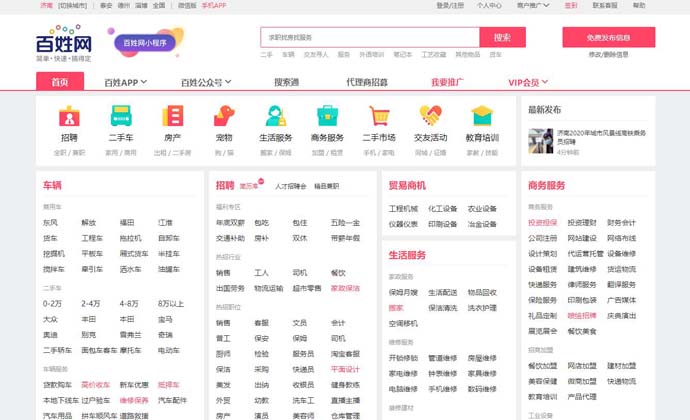
Task: Click the 挖掘机 link
Action: click(x=54, y=254)
